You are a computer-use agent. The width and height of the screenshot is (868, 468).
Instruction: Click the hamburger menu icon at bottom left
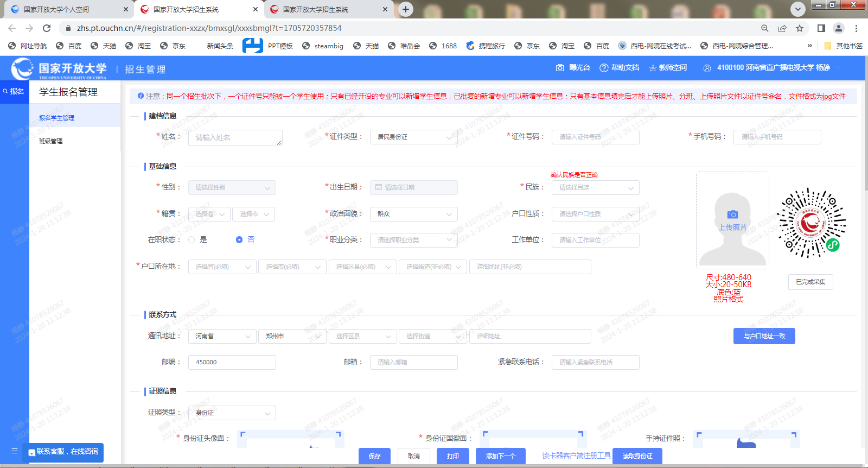tap(15, 451)
